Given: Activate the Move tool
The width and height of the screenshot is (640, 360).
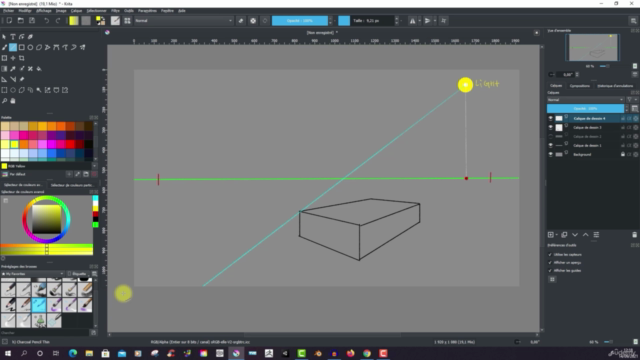Looking at the screenshot, I should tap(13, 58).
